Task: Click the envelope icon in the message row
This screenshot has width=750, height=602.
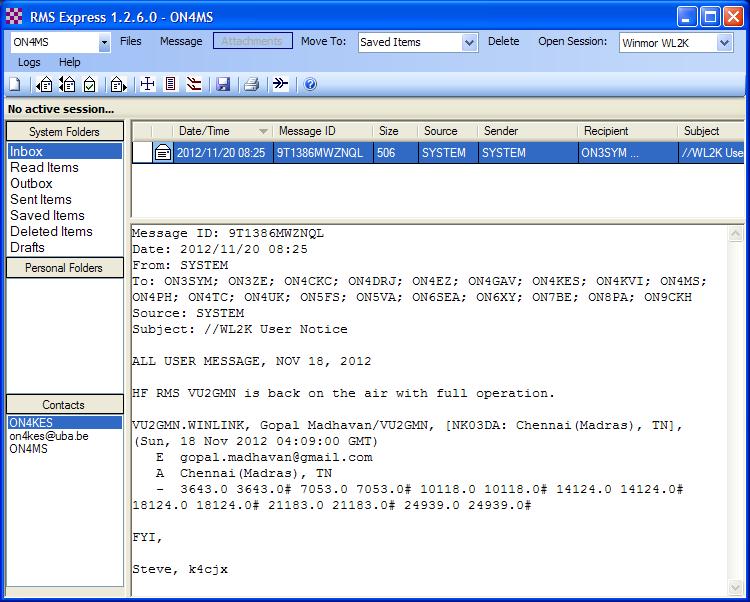Action: pyautogui.click(x=163, y=153)
